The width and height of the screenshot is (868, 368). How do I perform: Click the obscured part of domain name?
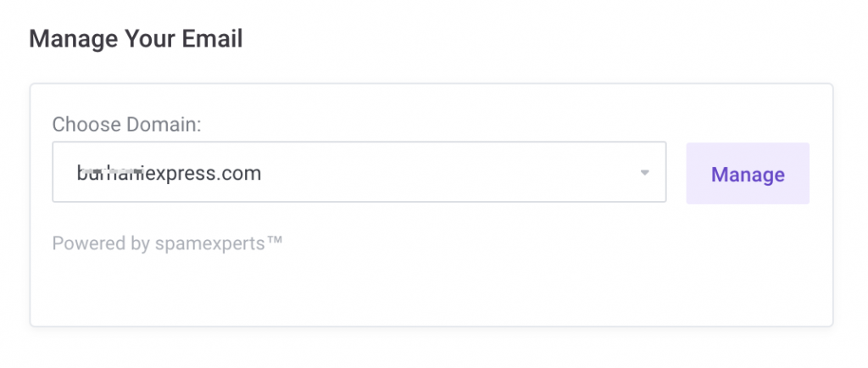(108, 174)
